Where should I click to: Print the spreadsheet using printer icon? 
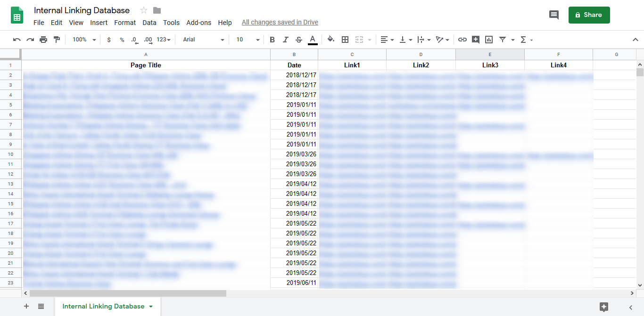[x=43, y=40]
